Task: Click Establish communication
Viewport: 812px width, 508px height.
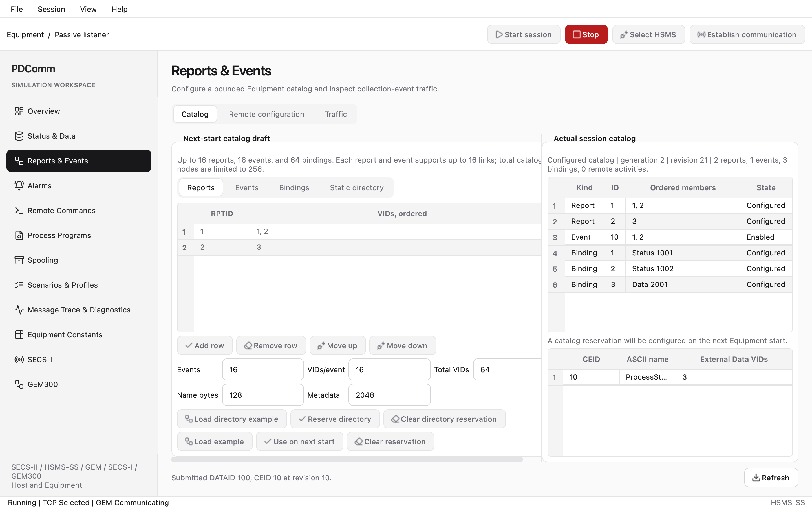Action: (747, 35)
